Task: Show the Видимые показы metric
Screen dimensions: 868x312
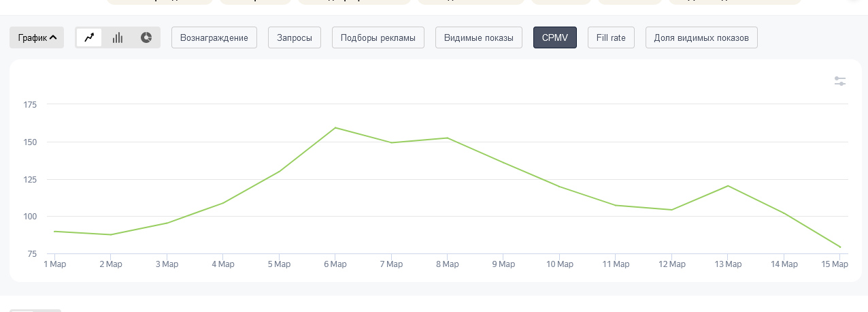Action: coord(479,37)
